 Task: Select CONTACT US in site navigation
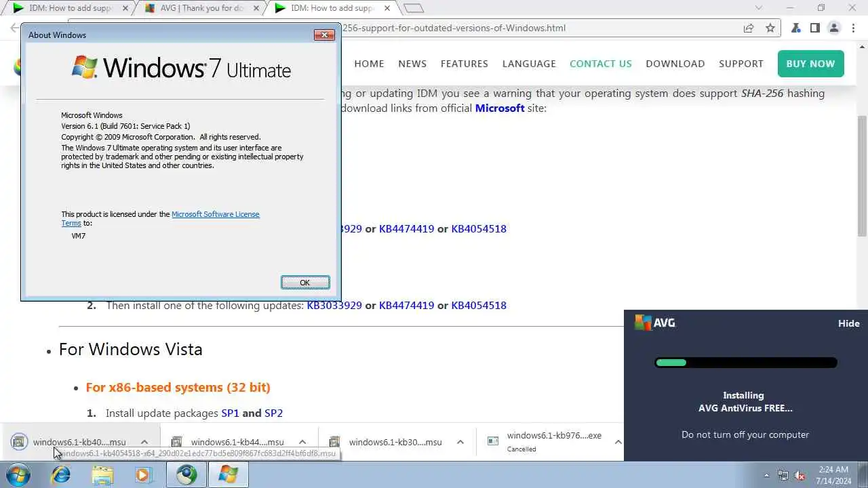coord(601,64)
